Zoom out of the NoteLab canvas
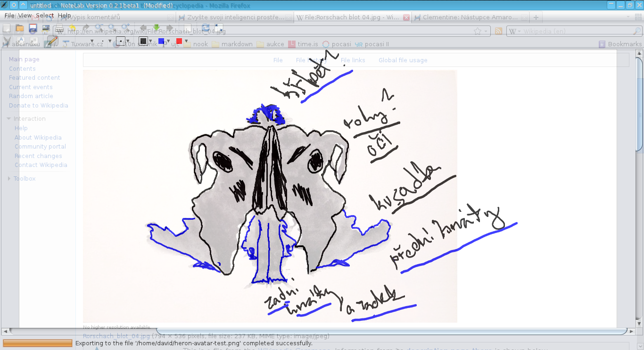 99,28
